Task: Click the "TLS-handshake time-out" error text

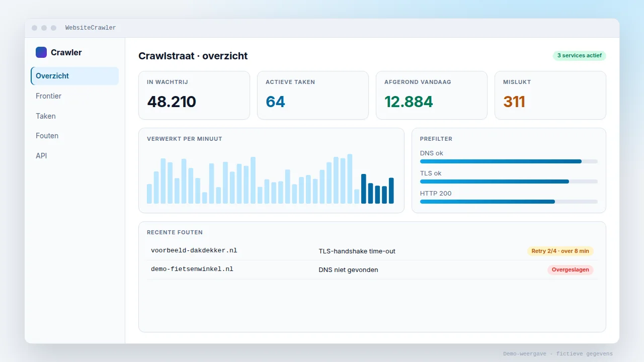Action: click(357, 251)
